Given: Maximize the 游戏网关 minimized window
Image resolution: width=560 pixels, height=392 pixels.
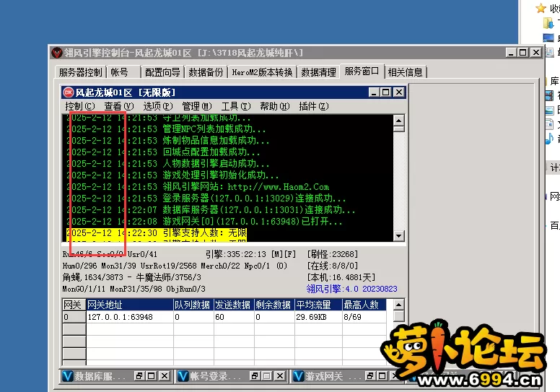Looking at the screenshot, I should click(382, 376).
